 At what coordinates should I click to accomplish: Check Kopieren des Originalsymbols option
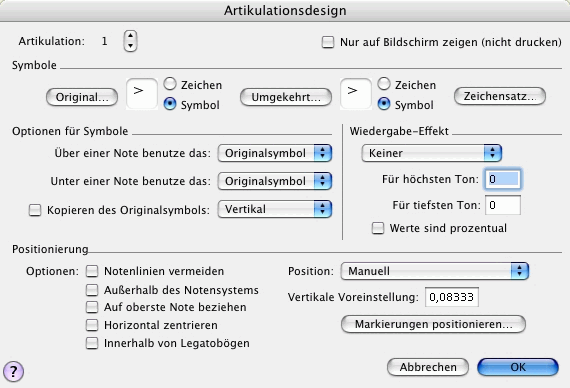pyautogui.click(x=35, y=210)
